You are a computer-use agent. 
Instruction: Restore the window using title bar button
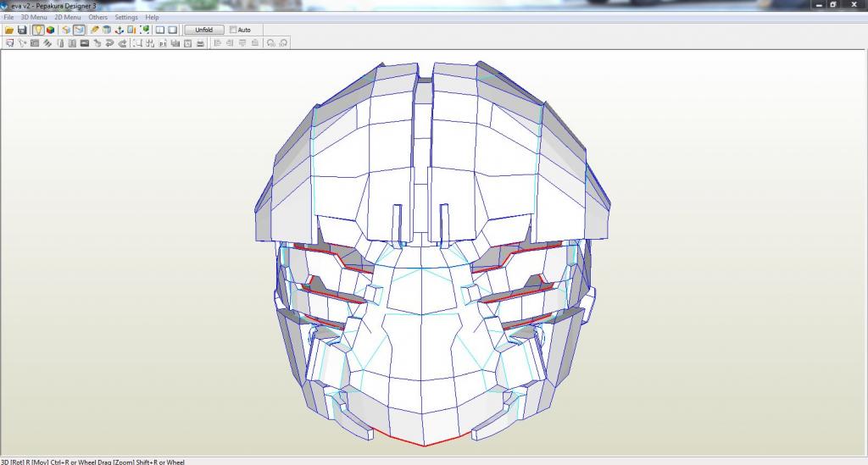(833, 5)
